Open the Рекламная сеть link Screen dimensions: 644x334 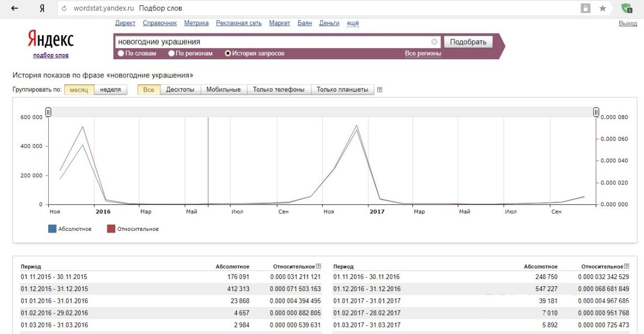click(238, 23)
